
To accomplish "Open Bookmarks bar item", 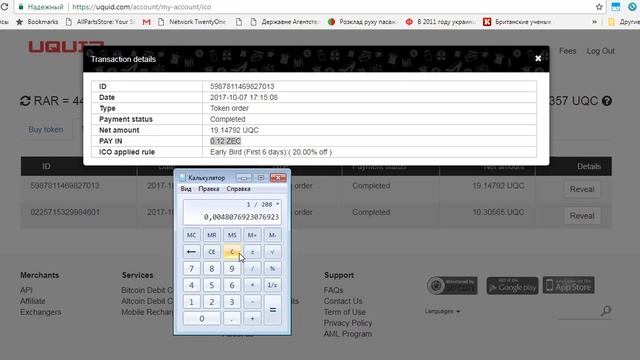I will [x=37, y=22].
